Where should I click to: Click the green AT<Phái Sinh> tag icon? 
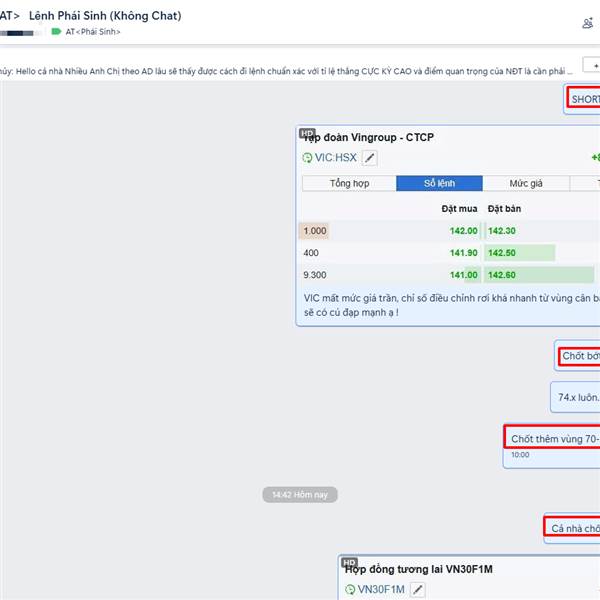(56, 31)
